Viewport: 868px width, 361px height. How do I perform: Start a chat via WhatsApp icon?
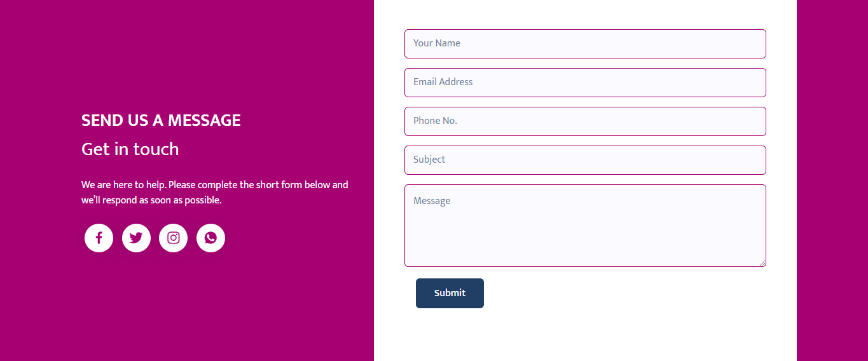(x=210, y=238)
